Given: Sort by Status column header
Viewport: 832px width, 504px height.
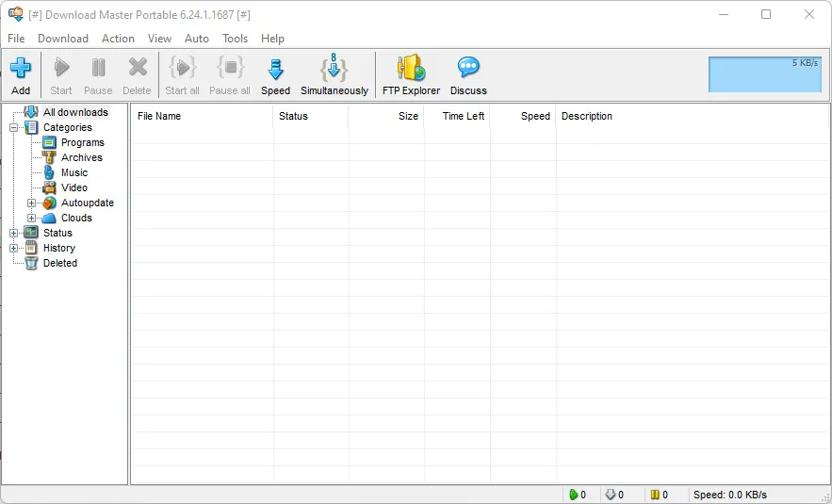Looking at the screenshot, I should [x=310, y=116].
